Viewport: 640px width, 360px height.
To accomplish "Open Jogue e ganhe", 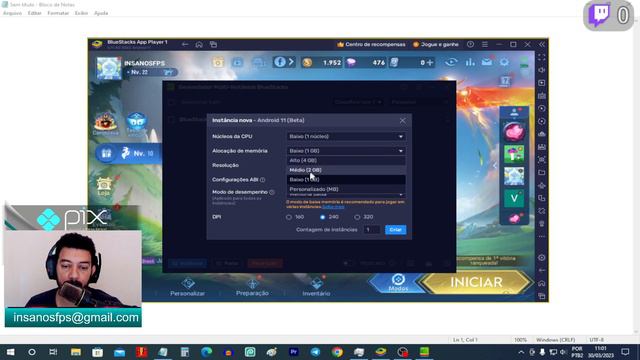I will point(436,44).
